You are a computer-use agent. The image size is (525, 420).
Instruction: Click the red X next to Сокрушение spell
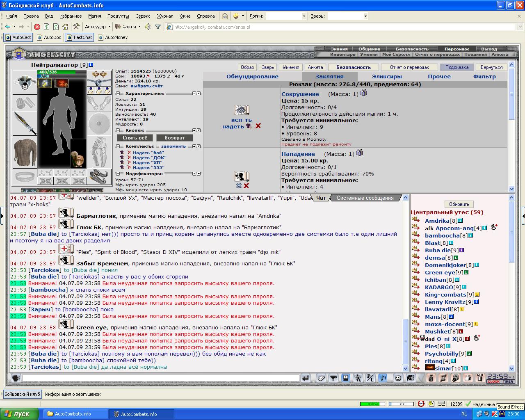tap(258, 126)
